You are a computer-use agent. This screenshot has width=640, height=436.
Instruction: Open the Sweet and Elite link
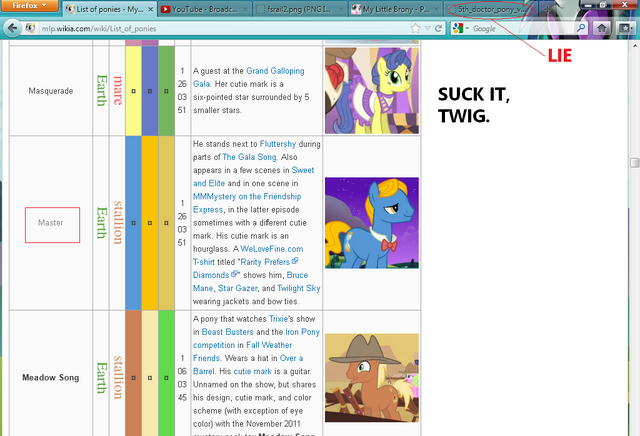click(253, 176)
